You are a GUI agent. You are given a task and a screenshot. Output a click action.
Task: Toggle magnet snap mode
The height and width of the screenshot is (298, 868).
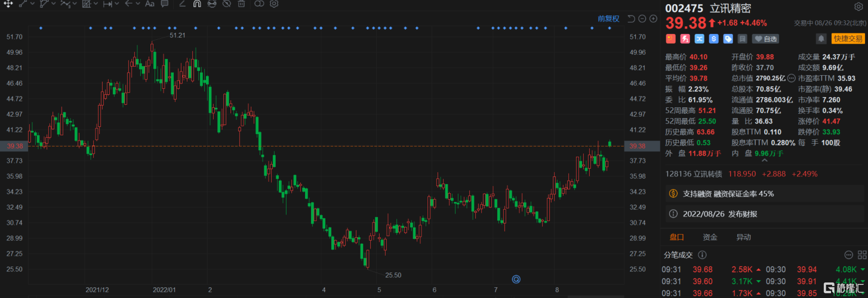[196, 4]
